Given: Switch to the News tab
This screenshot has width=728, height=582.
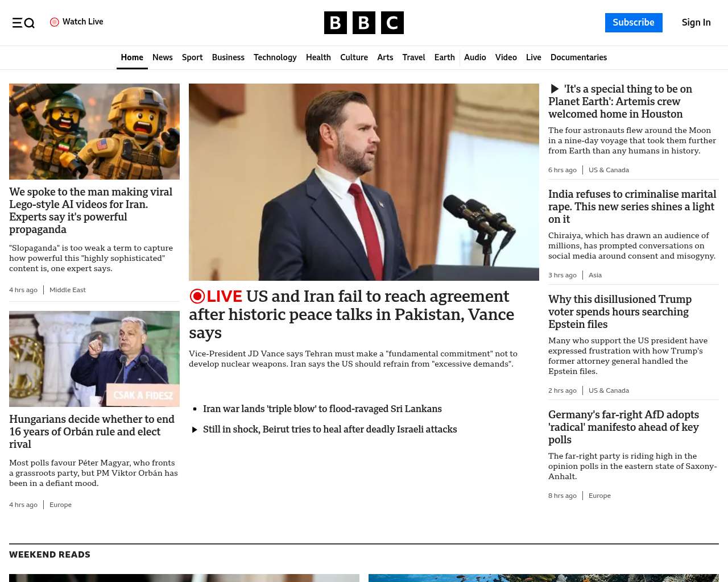Looking at the screenshot, I should pos(162,57).
